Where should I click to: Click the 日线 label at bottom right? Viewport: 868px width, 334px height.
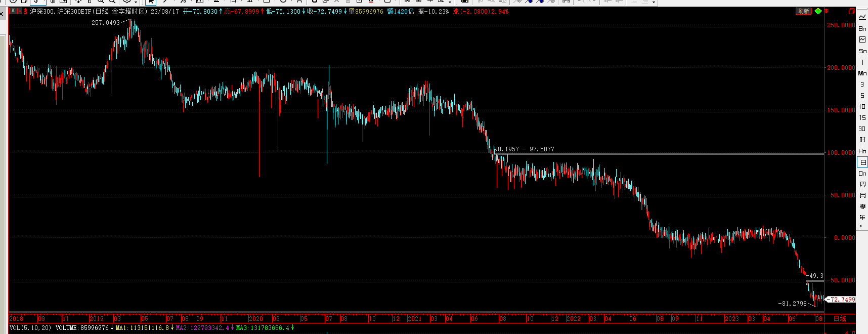pos(840,318)
